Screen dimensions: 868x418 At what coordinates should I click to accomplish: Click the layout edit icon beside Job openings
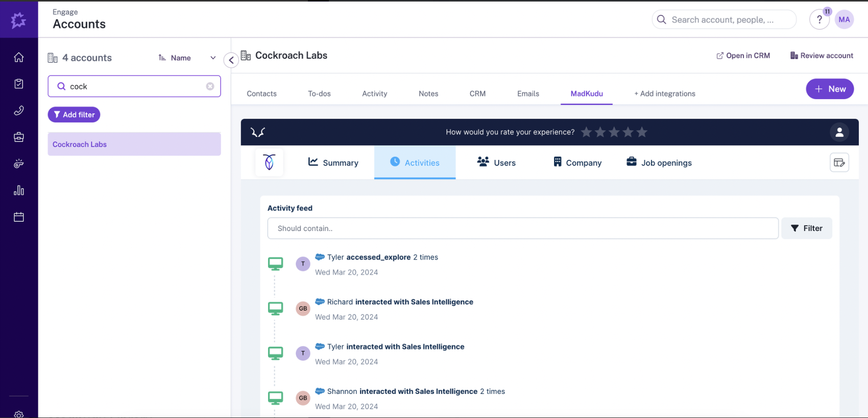pyautogui.click(x=839, y=162)
